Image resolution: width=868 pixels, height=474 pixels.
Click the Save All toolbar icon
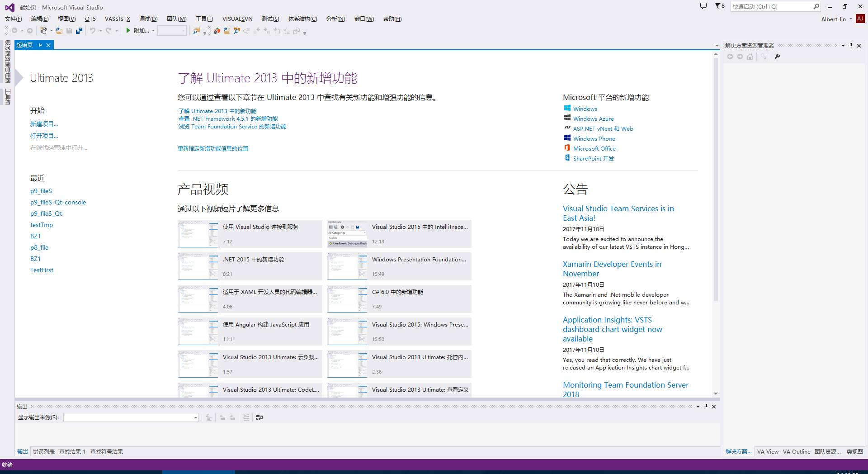point(79,31)
